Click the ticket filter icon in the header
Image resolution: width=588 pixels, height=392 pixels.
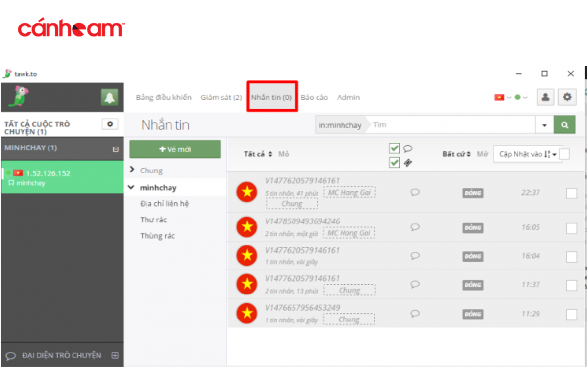click(407, 163)
